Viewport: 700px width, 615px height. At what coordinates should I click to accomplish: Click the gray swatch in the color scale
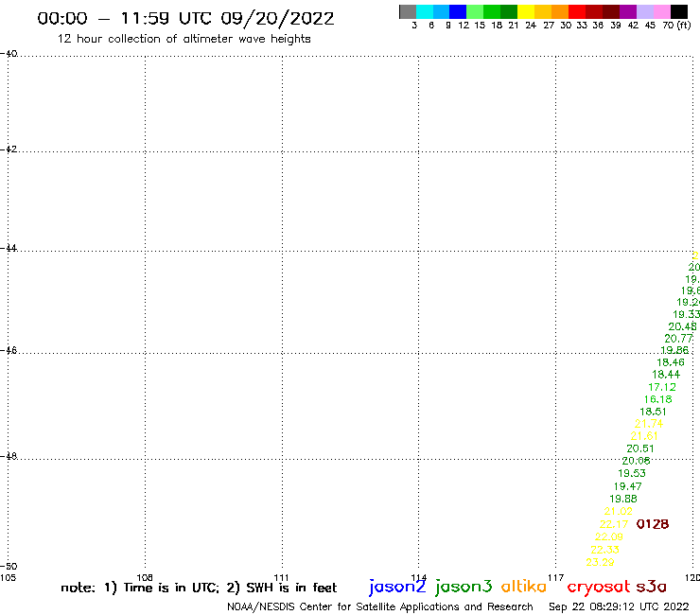(408, 11)
